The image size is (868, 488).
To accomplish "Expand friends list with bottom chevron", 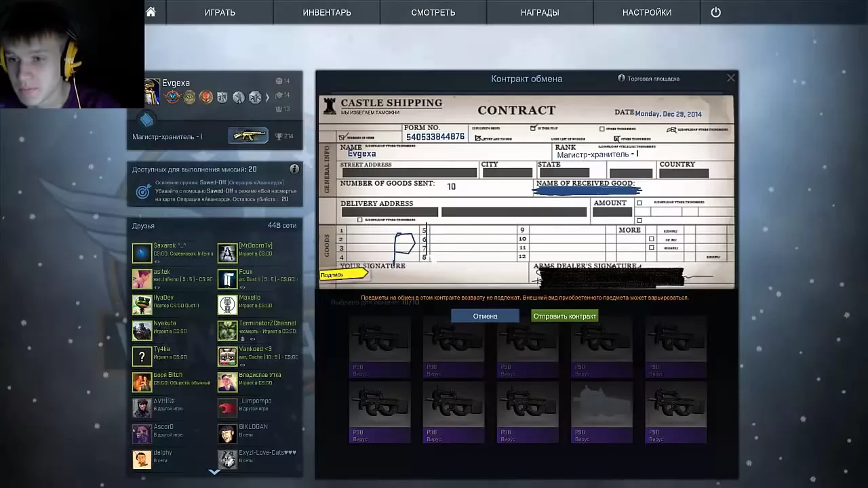I will pos(214,472).
